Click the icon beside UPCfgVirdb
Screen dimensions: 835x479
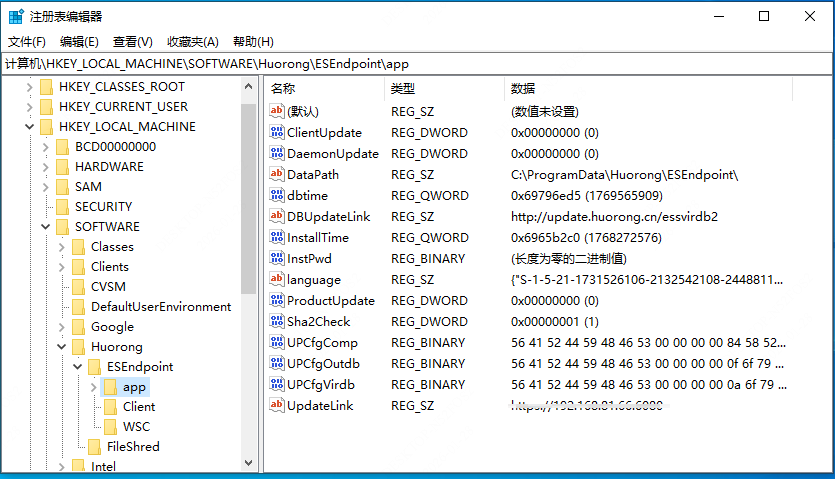tap(276, 384)
